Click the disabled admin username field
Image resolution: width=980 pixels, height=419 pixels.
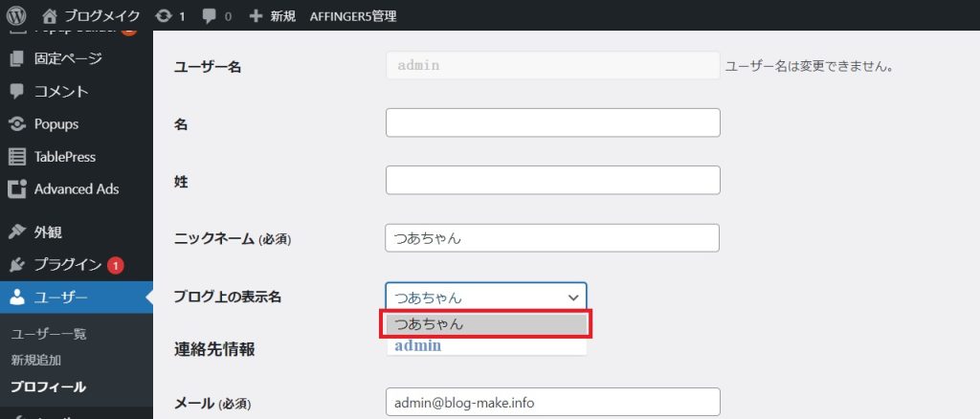pos(553,65)
